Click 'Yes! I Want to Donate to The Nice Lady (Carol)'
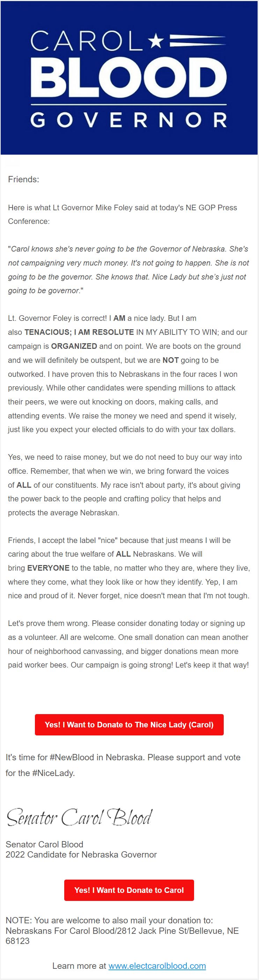 click(x=129, y=724)
